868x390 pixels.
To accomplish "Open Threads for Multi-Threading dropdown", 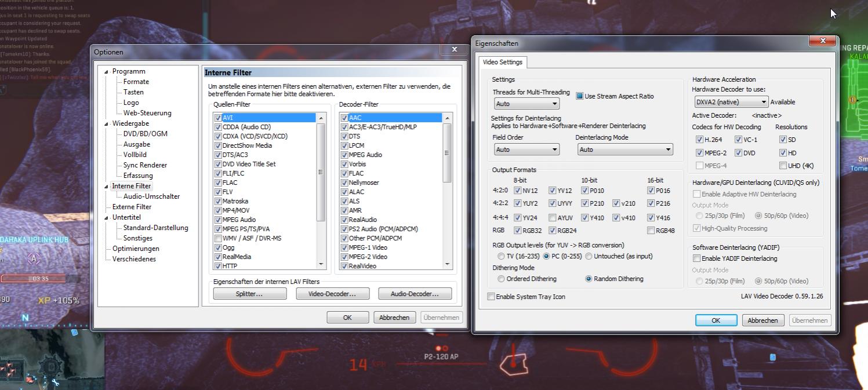I will [526, 104].
